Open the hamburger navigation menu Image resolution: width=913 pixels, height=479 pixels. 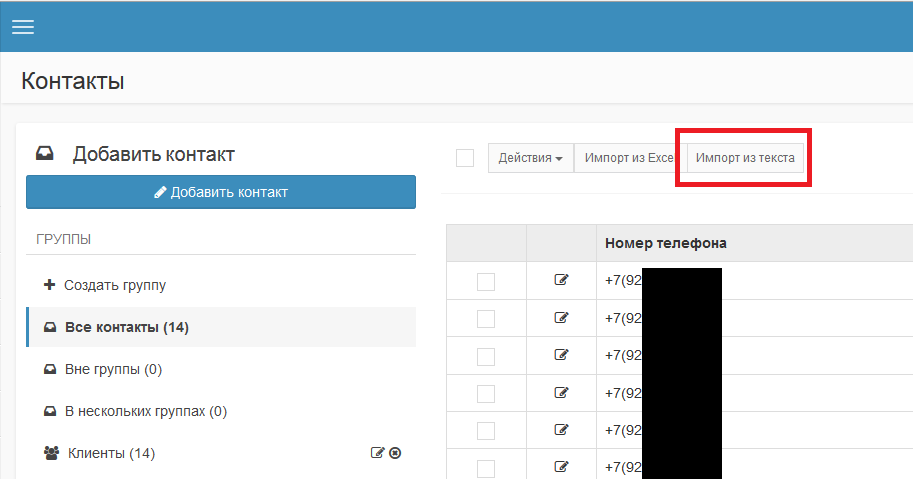pyautogui.click(x=23, y=28)
